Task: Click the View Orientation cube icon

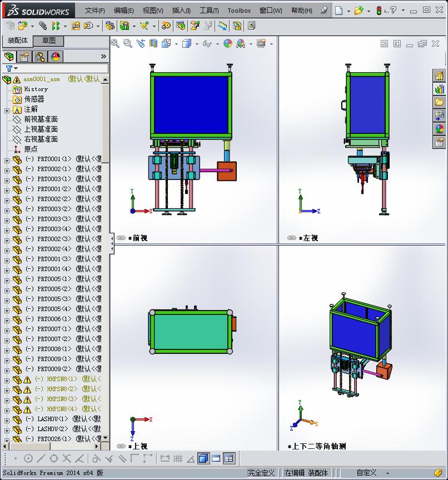Action: coord(166,43)
